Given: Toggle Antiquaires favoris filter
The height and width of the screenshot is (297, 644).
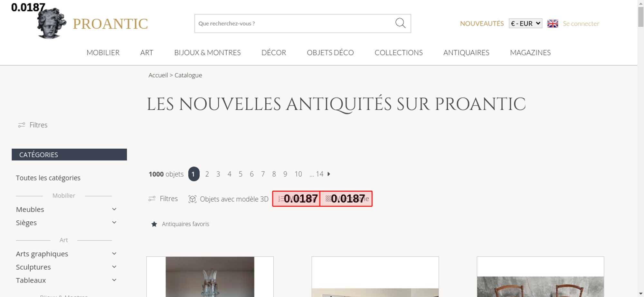Looking at the screenshot, I should pos(180,224).
